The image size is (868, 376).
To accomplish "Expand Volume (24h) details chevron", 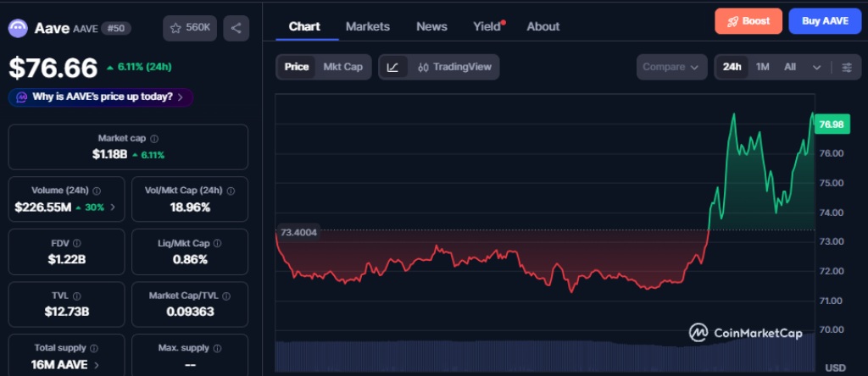I will (113, 207).
